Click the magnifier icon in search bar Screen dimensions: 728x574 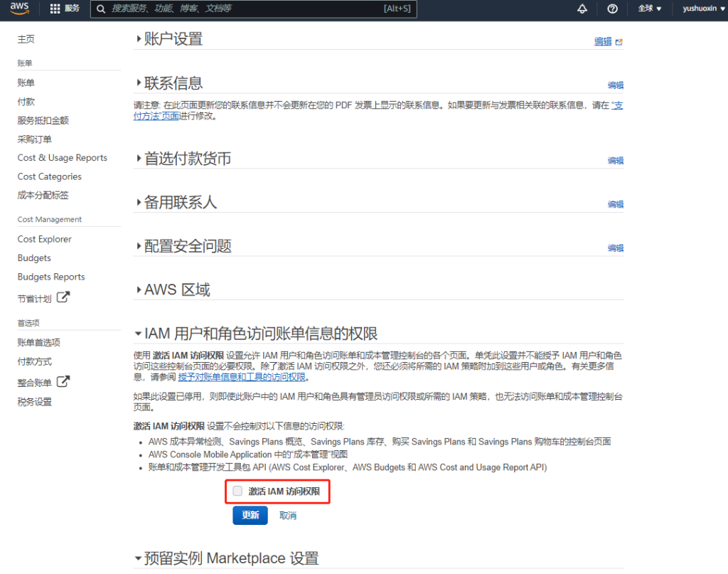(x=101, y=9)
